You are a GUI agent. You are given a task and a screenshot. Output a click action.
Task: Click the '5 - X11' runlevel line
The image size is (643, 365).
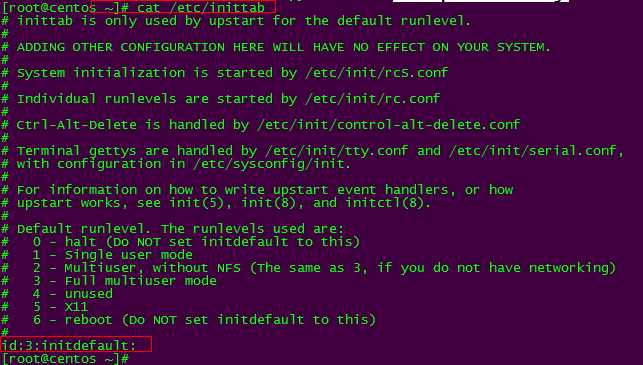[x=60, y=307]
